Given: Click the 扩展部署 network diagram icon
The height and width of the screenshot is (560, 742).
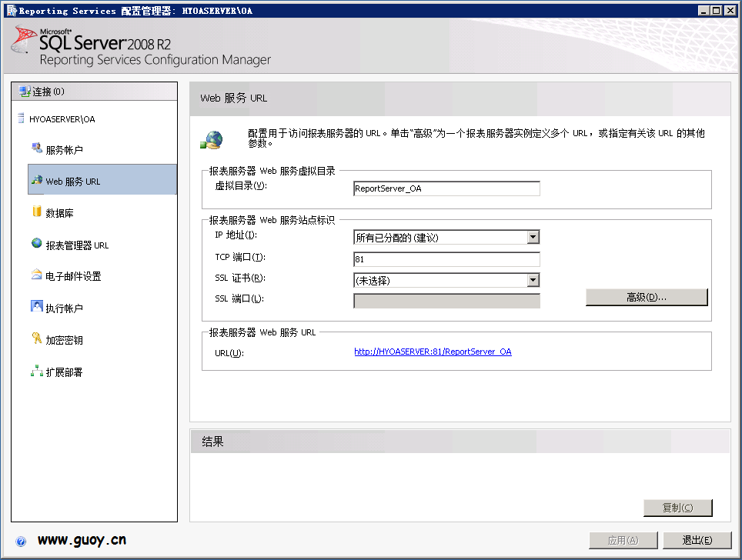Looking at the screenshot, I should pyautogui.click(x=37, y=371).
